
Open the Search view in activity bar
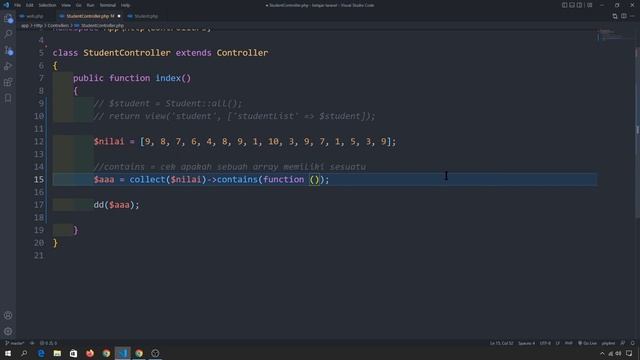click(x=8, y=34)
